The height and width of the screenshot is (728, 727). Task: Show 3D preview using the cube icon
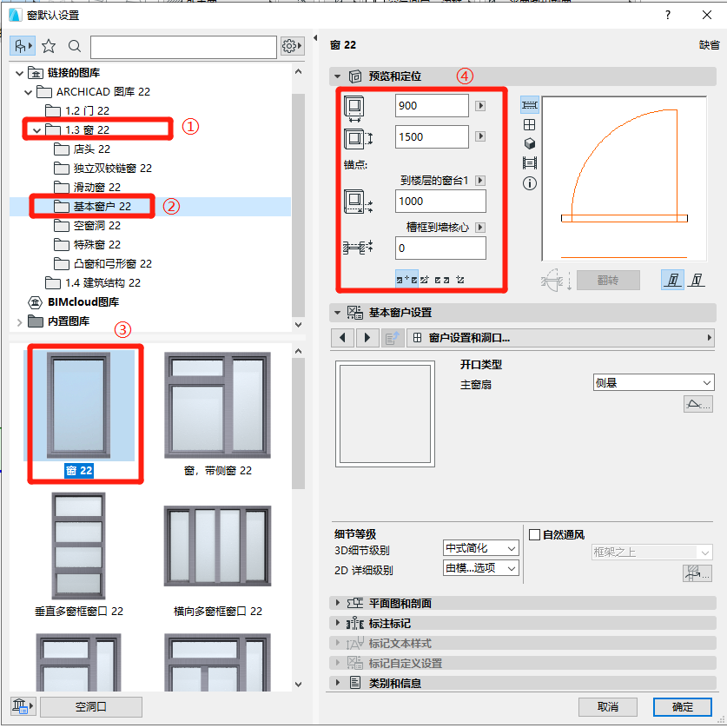click(x=530, y=142)
